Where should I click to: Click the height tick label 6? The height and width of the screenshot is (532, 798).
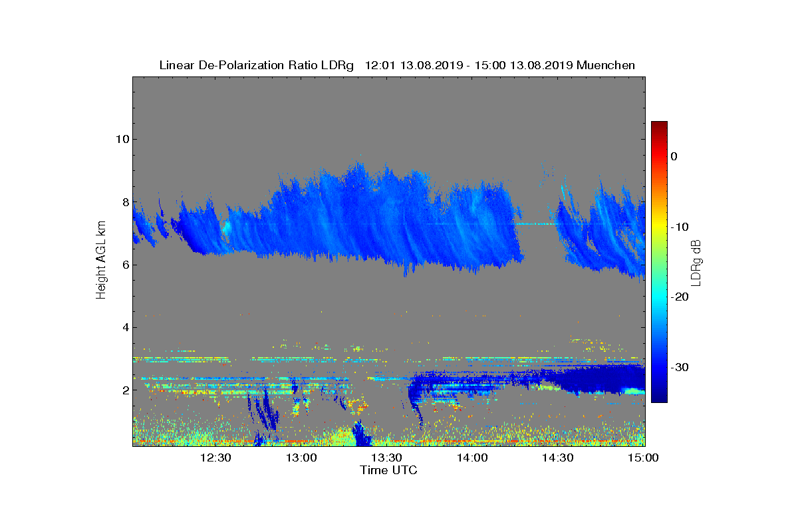coord(125,265)
